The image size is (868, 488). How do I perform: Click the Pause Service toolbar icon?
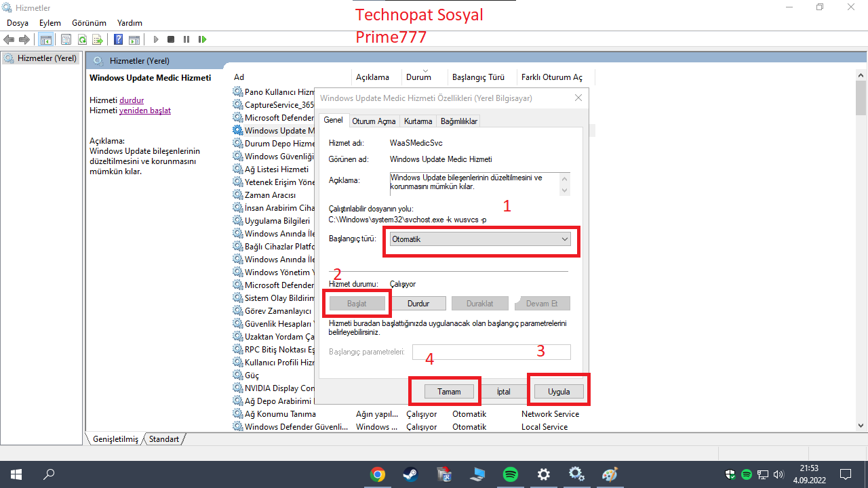pyautogui.click(x=186, y=39)
